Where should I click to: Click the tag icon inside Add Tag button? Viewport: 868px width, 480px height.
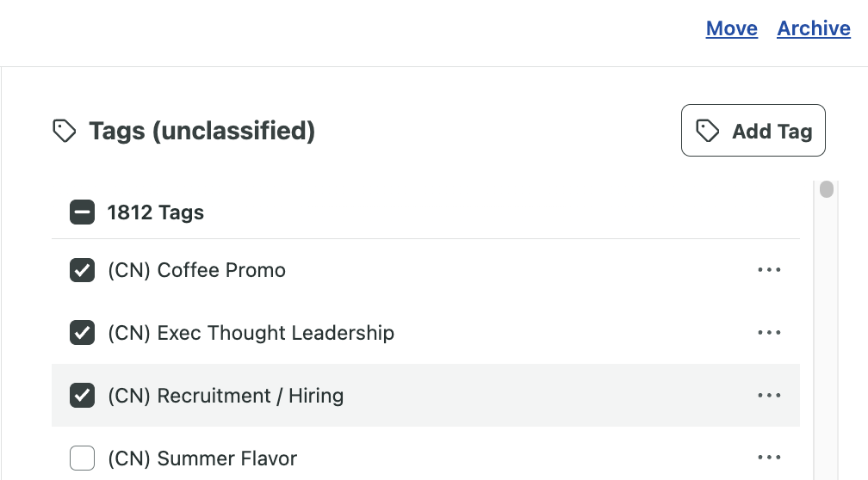pos(708,131)
